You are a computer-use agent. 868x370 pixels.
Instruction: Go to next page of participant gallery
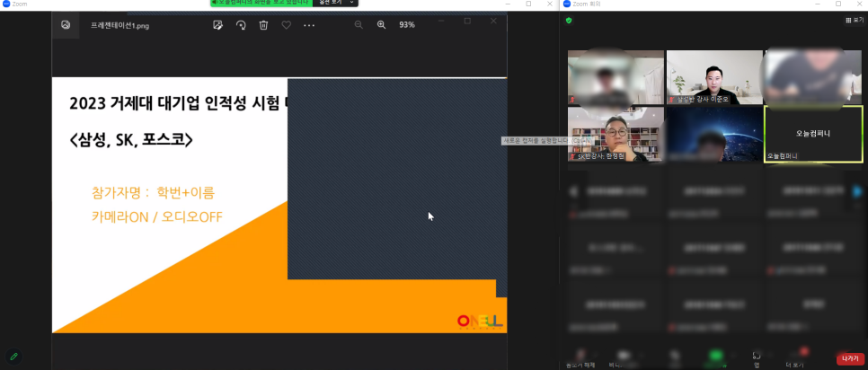click(x=857, y=191)
